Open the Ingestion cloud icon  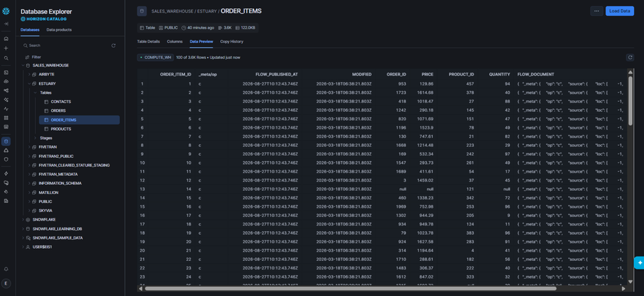pyautogui.click(x=6, y=81)
